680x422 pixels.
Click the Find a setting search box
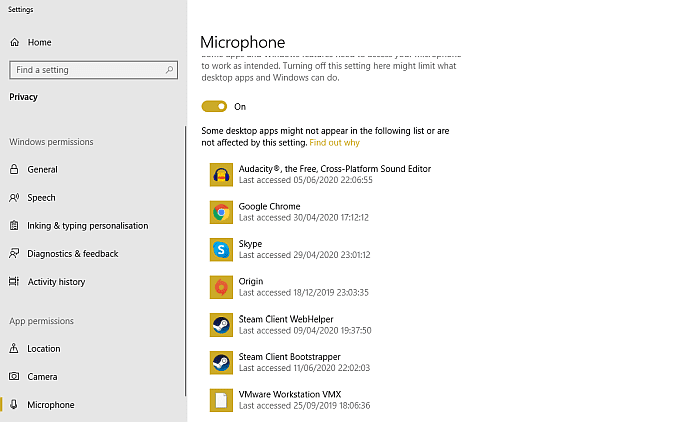88,71
